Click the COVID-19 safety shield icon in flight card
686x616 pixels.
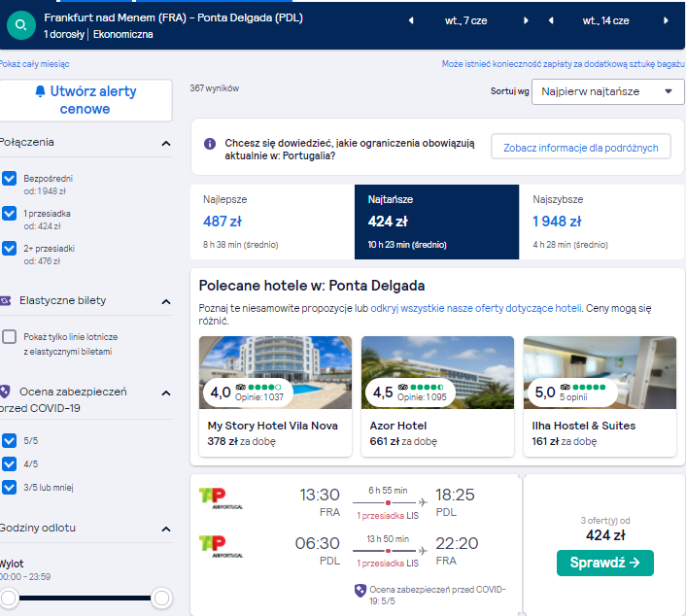pyautogui.click(x=360, y=591)
